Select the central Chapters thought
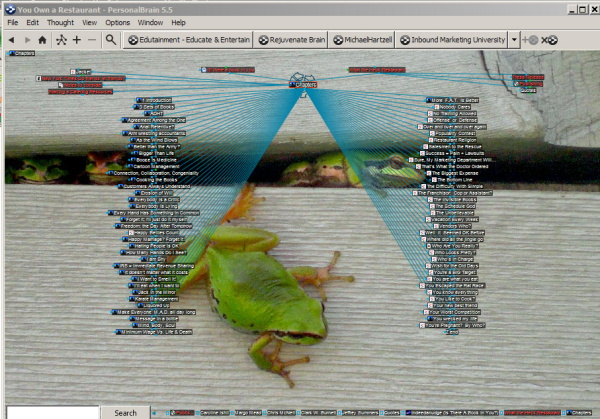Screen dimensions: 600x419 click(x=305, y=84)
